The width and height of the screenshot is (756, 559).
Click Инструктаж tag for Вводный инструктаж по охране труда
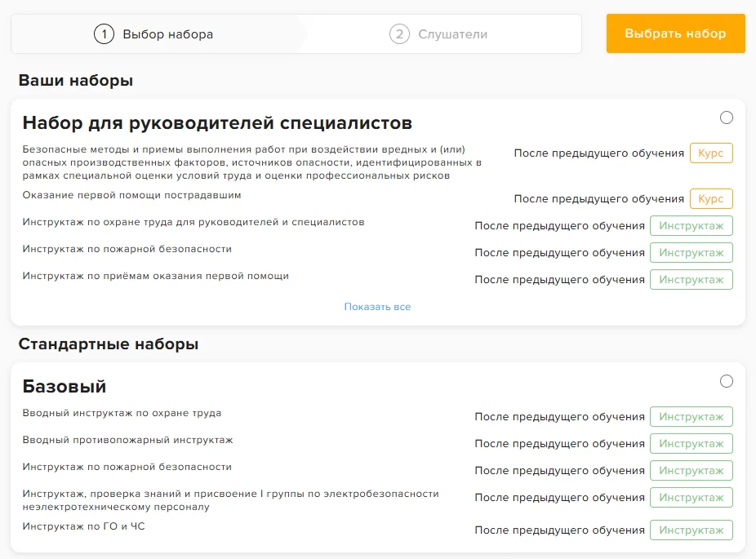pos(692,416)
